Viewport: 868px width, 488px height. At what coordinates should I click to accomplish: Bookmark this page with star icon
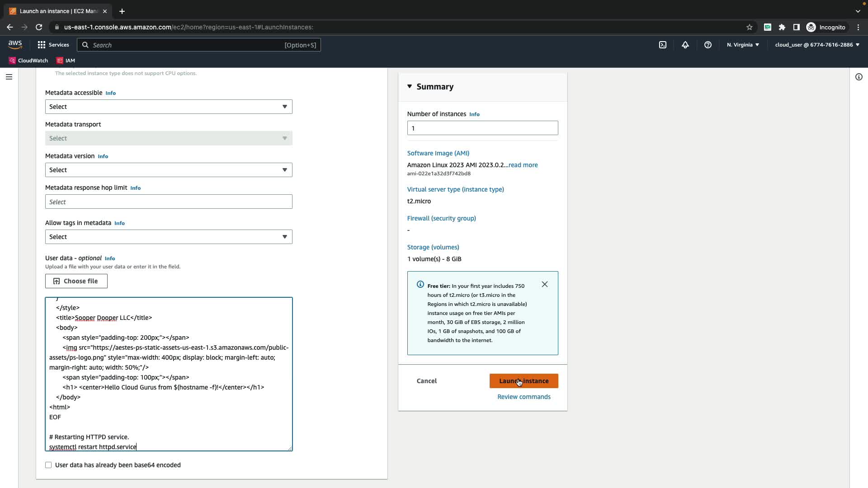(749, 27)
